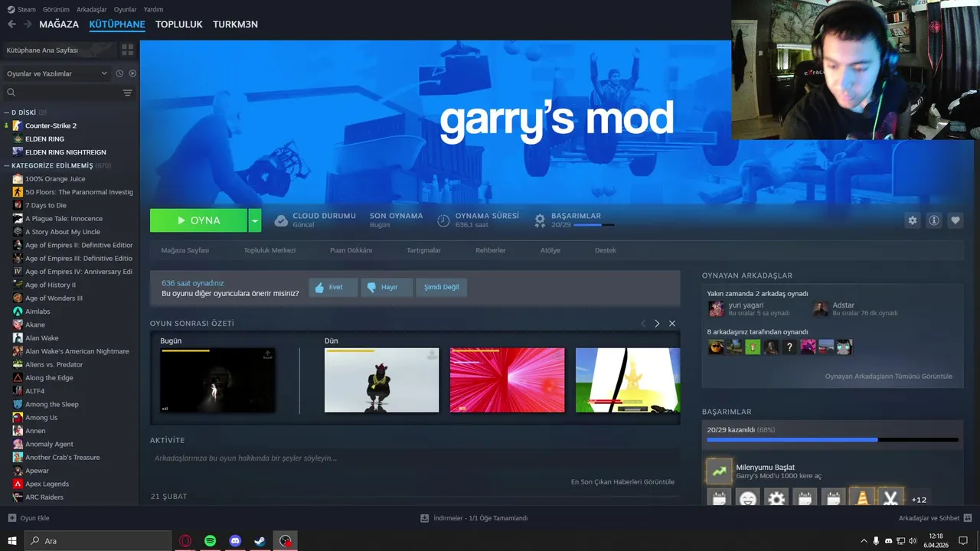Expand the +12 more achievements
The height and width of the screenshot is (551, 980).
pyautogui.click(x=919, y=500)
